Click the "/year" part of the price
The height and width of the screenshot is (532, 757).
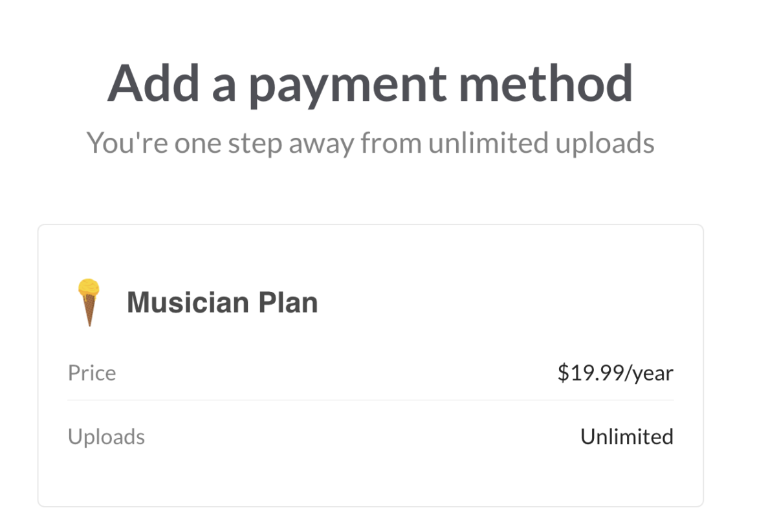click(648, 373)
